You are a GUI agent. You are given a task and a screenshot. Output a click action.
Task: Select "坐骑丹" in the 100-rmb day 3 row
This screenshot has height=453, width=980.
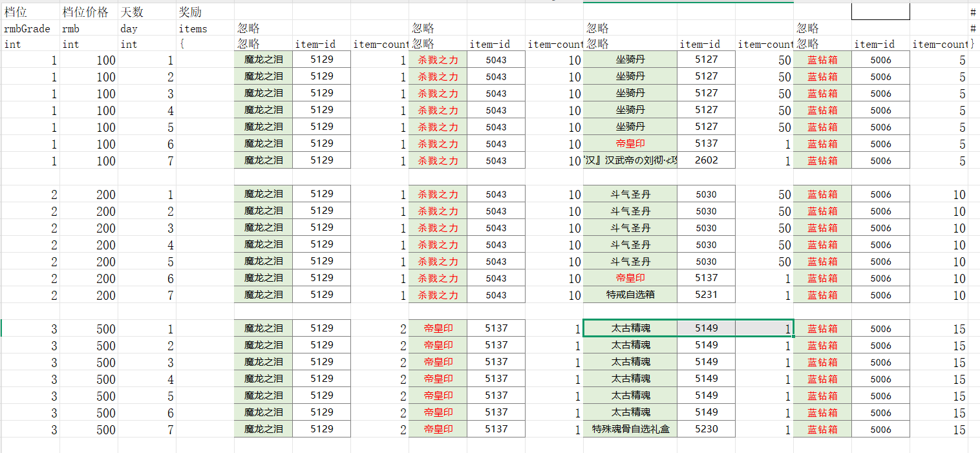coord(630,93)
